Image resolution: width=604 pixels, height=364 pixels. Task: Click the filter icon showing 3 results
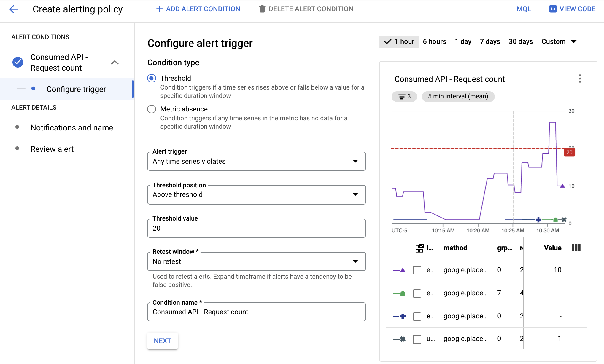coord(404,96)
